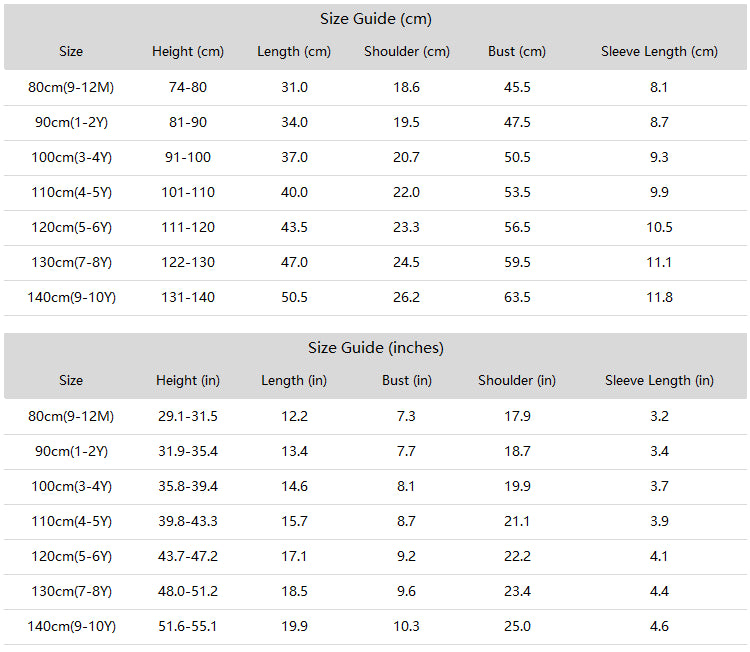Select the Sleeve Length (cm) column header
This screenshot has height=652, width=750.
659,51
